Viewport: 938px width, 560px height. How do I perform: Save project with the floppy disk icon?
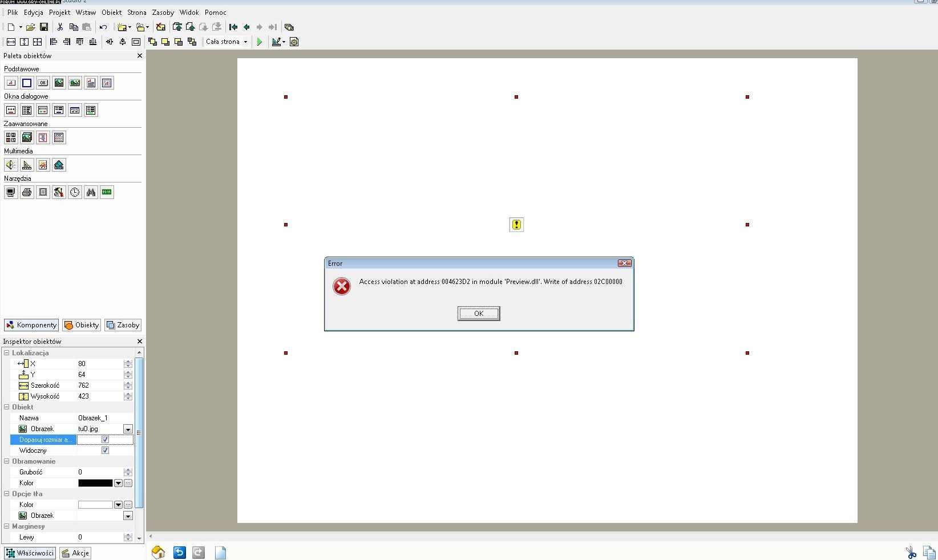click(x=44, y=27)
